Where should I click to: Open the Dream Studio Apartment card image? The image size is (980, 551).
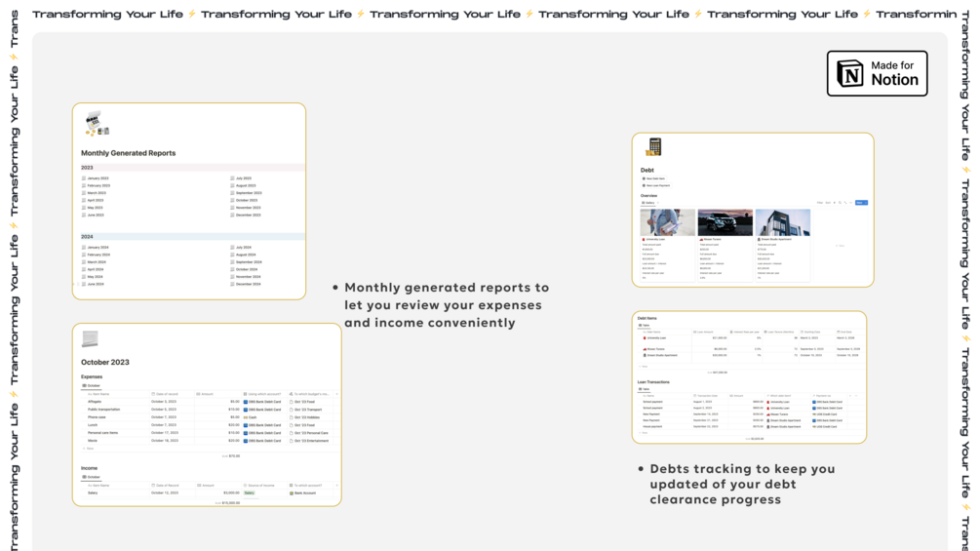[x=782, y=222]
